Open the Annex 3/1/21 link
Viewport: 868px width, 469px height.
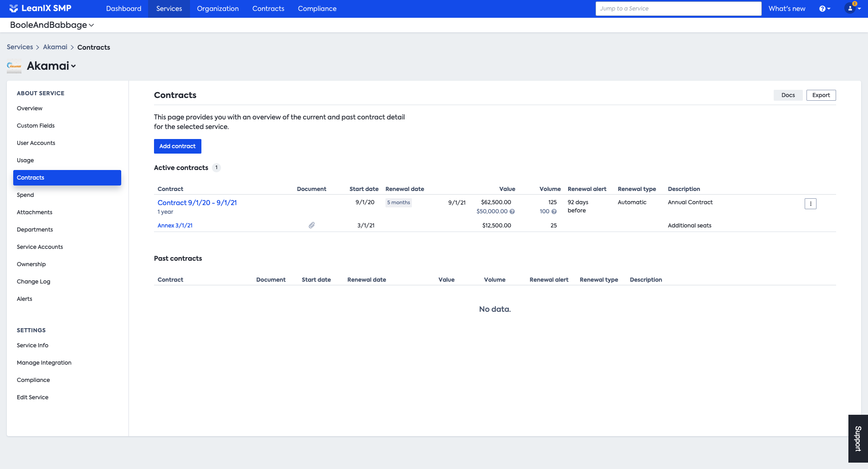click(x=175, y=226)
